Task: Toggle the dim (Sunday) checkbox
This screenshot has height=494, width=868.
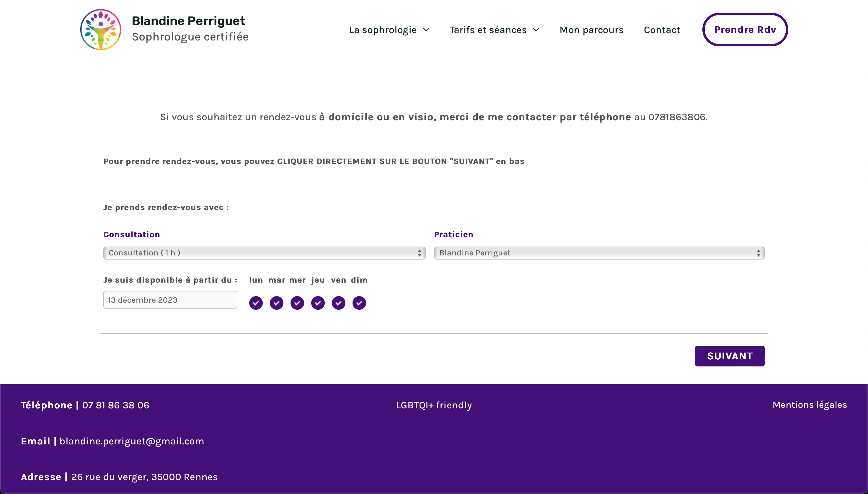Action: point(359,303)
